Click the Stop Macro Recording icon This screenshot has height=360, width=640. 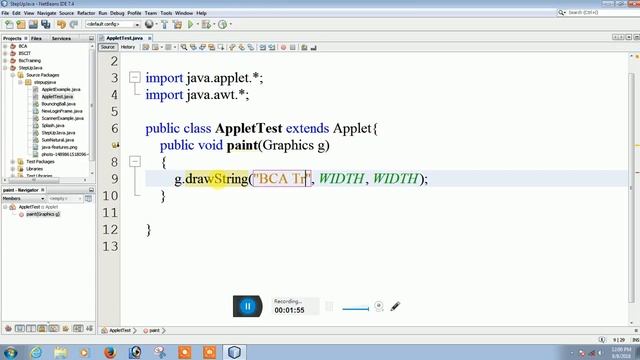point(293,47)
